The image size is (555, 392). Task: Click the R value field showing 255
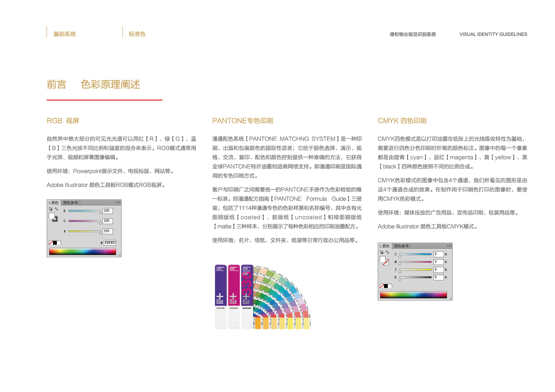coord(108,211)
